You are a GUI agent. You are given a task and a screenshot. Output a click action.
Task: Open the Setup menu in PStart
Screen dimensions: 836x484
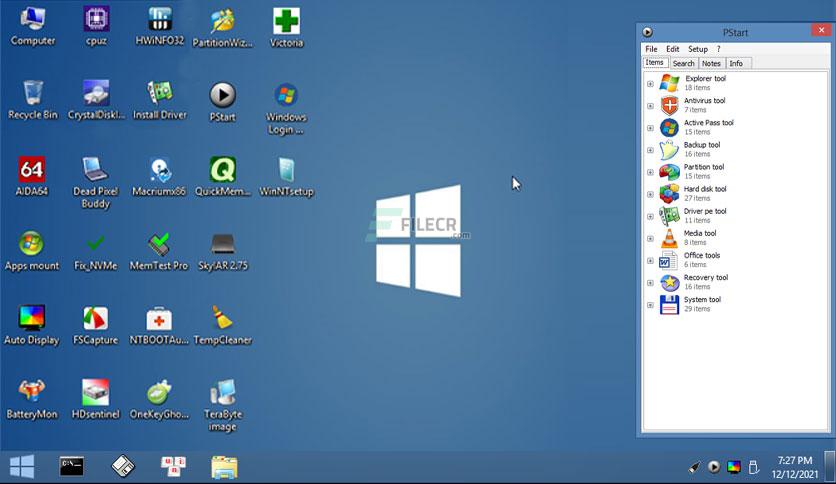pyautogui.click(x=697, y=49)
